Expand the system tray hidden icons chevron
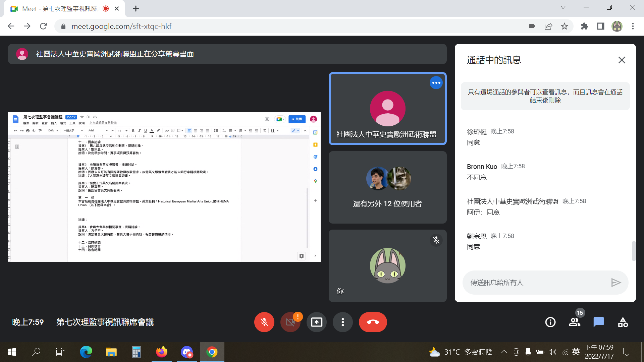This screenshot has width=644, height=362. point(504,352)
